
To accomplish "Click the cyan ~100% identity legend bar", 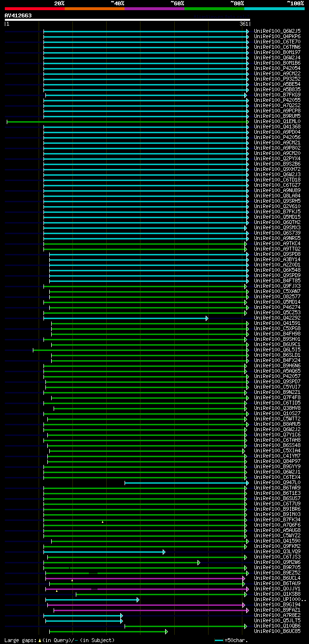I will (274, 8).
